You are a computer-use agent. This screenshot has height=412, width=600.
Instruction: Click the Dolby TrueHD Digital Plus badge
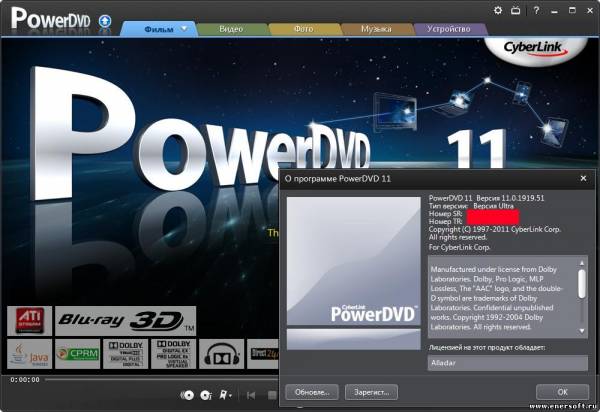click(126, 354)
